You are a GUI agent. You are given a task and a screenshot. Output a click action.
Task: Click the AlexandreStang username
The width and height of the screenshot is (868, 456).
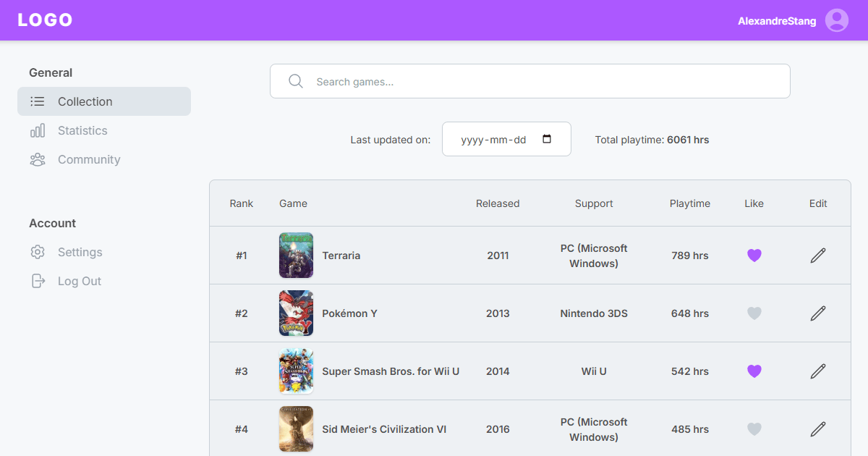click(x=777, y=21)
